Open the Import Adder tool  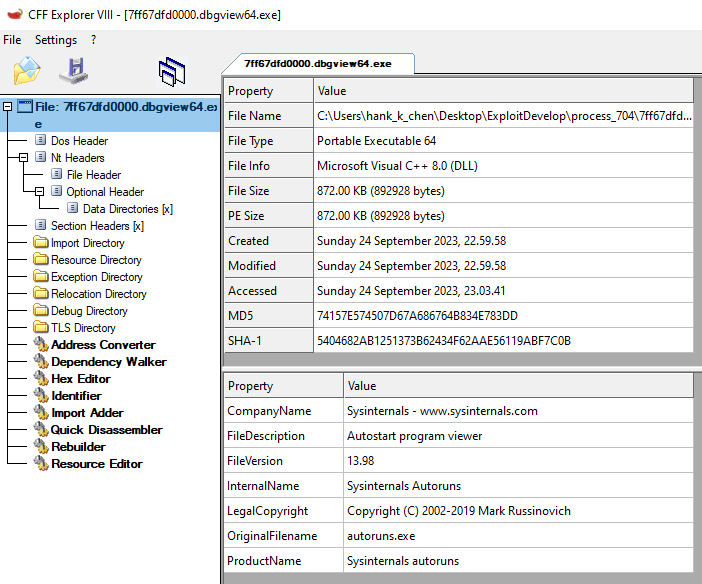pyautogui.click(x=87, y=413)
